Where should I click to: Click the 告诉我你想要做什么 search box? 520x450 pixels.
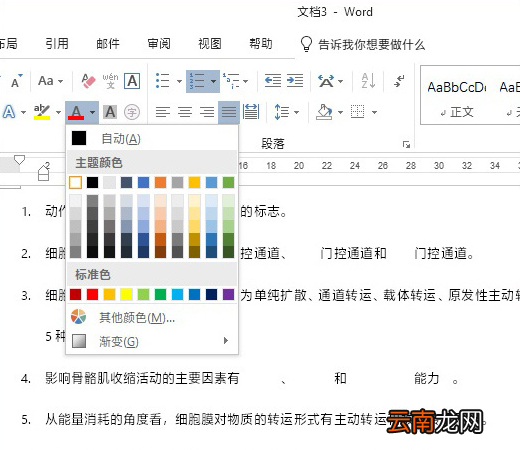[x=363, y=44]
